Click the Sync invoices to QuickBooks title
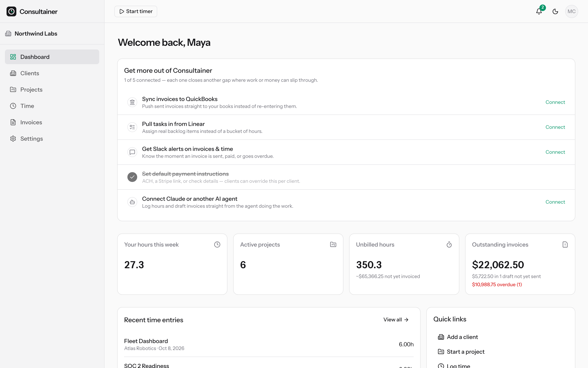The width and height of the screenshot is (588, 368). (x=179, y=99)
